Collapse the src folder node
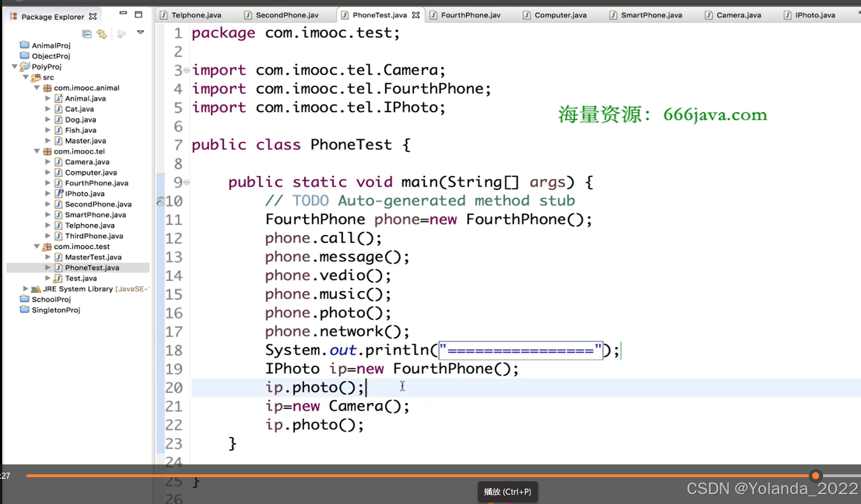The width and height of the screenshot is (861, 504). pos(26,77)
